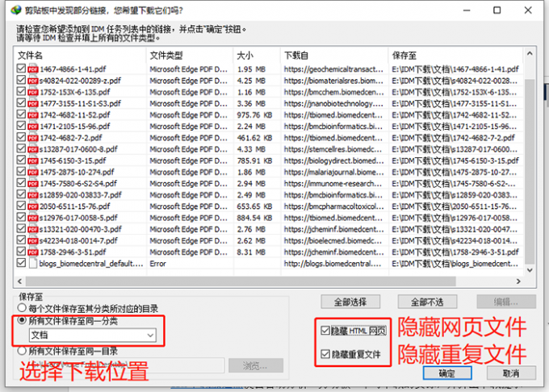Click PDF icon of 1745-6150-3-15.pdf
This screenshot has width=549, height=392.
[x=33, y=161]
